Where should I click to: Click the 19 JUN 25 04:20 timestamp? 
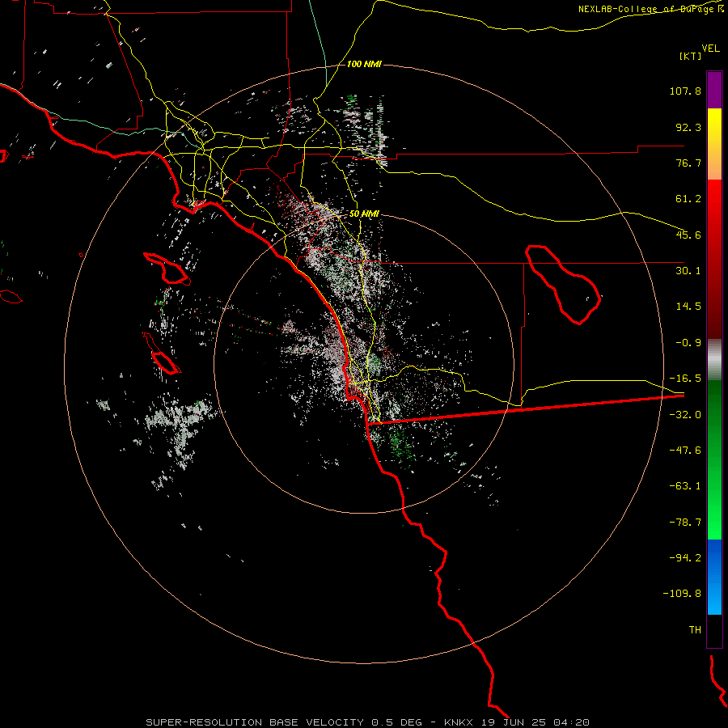[535, 722]
